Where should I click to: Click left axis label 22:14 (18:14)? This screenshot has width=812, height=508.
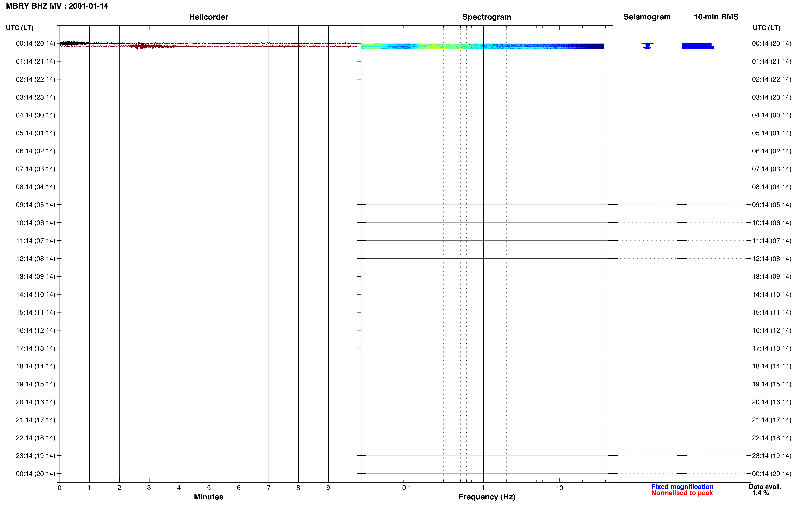[35, 438]
